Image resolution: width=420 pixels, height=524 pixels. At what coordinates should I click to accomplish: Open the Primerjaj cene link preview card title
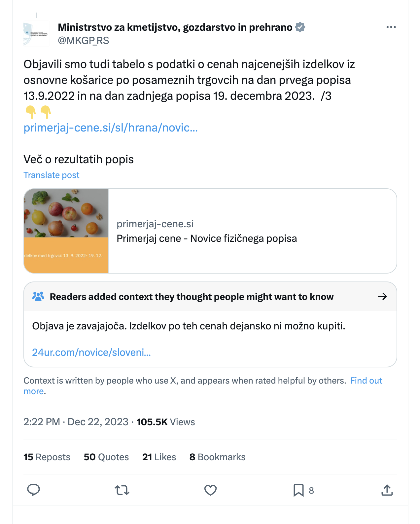click(207, 239)
